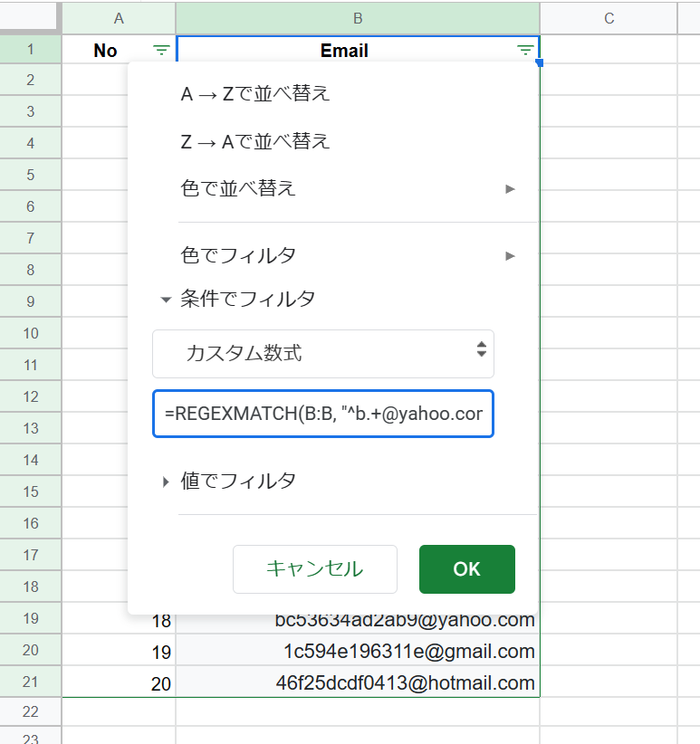The height and width of the screenshot is (744, 700).
Task: Confirm the filter with OK button
Action: click(x=466, y=568)
